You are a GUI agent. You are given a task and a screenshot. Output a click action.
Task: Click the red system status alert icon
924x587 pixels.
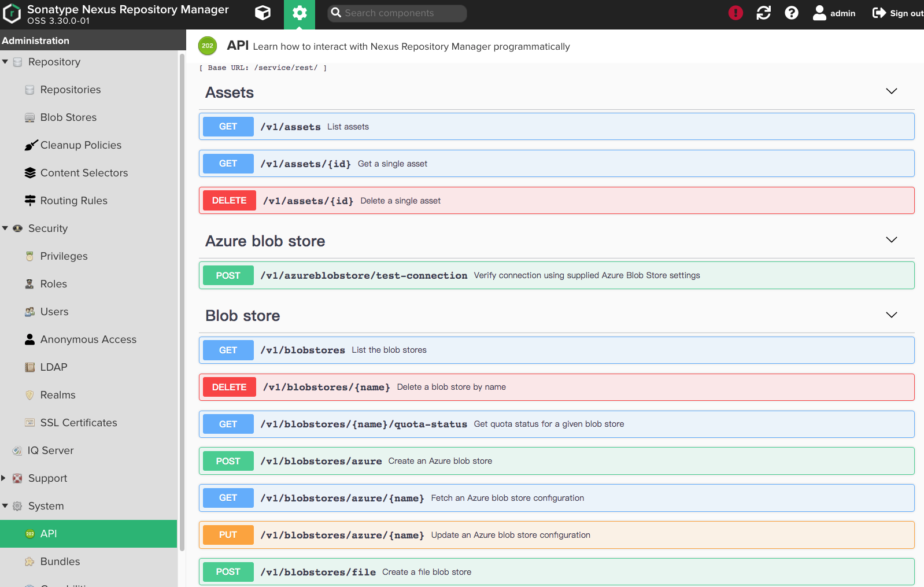point(735,13)
